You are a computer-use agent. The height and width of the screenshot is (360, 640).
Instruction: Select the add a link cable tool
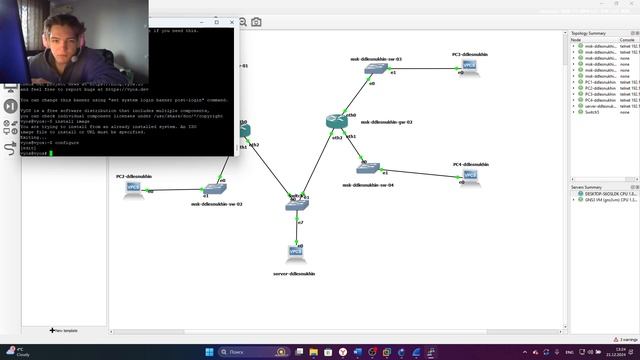click(x=10, y=149)
